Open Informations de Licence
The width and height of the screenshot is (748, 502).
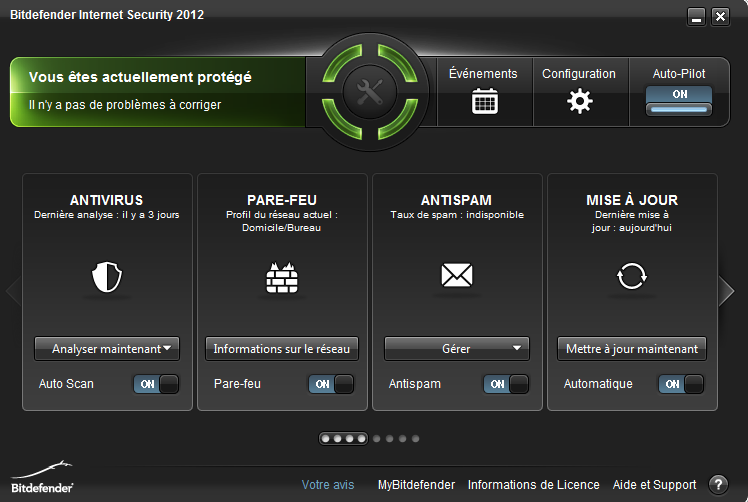pos(533,485)
